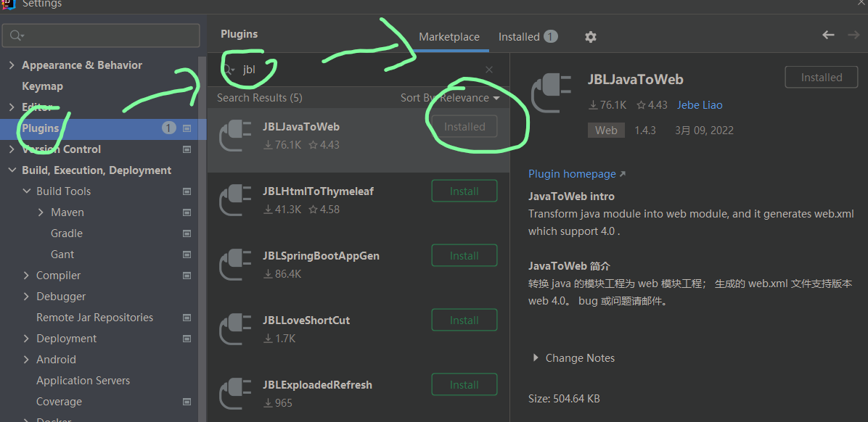Click project-level icon beside Gant
The height and width of the screenshot is (422, 868).
(187, 255)
